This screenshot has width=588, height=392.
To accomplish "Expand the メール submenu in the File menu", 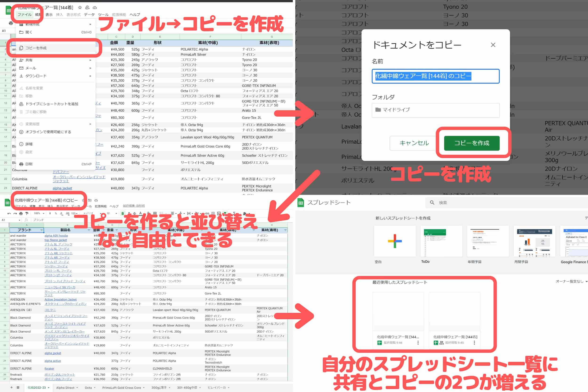I will pyautogui.click(x=56, y=68).
